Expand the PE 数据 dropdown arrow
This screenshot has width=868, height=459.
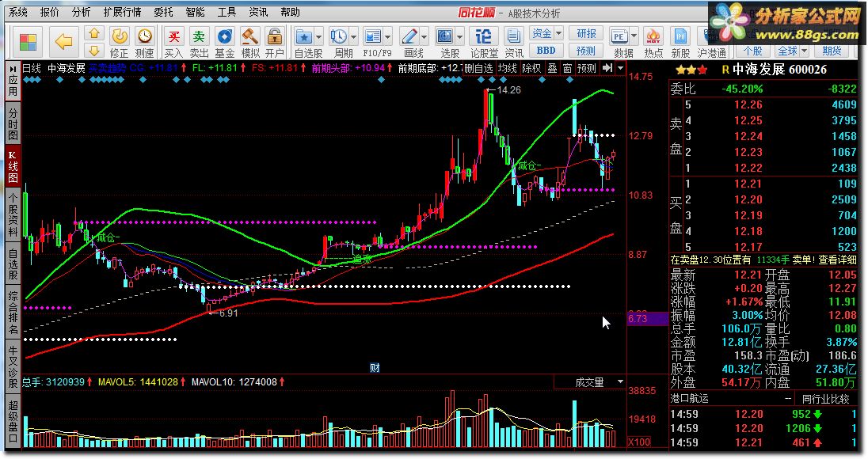click(634, 37)
